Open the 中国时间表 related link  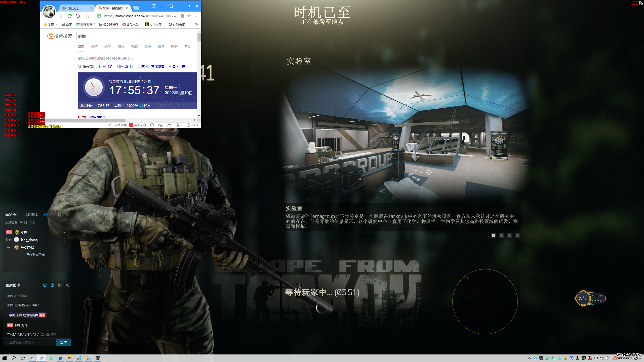point(177,66)
